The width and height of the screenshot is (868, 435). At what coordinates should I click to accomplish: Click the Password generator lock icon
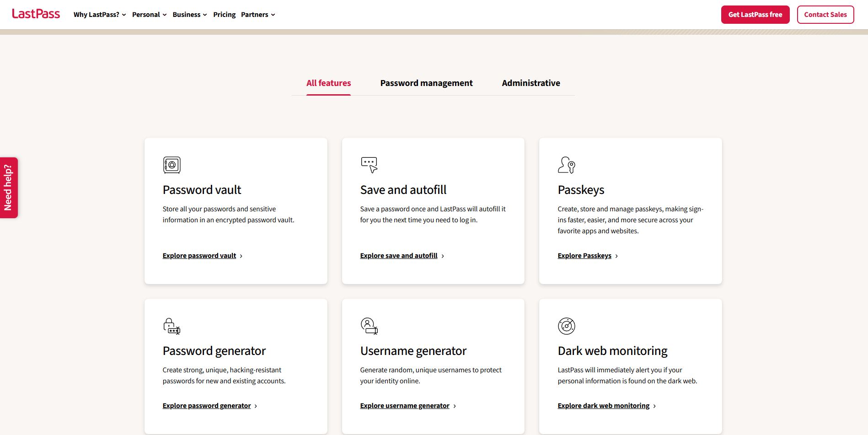coord(172,326)
